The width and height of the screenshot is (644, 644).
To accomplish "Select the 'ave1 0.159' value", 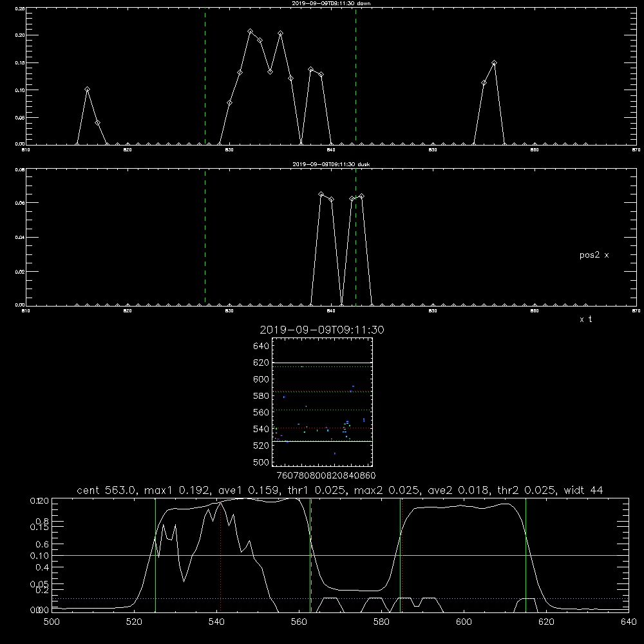I will click(x=248, y=490).
